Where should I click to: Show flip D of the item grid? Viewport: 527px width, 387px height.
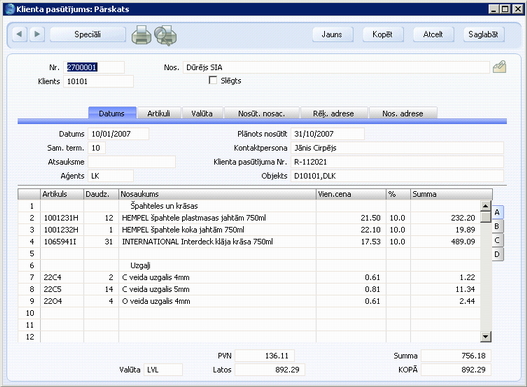coord(497,255)
